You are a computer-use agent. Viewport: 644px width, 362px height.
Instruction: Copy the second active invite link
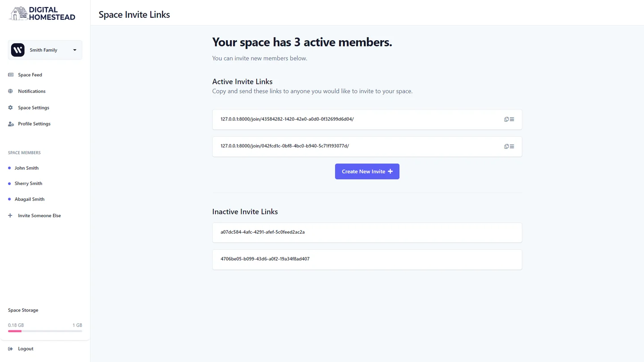tap(506, 147)
